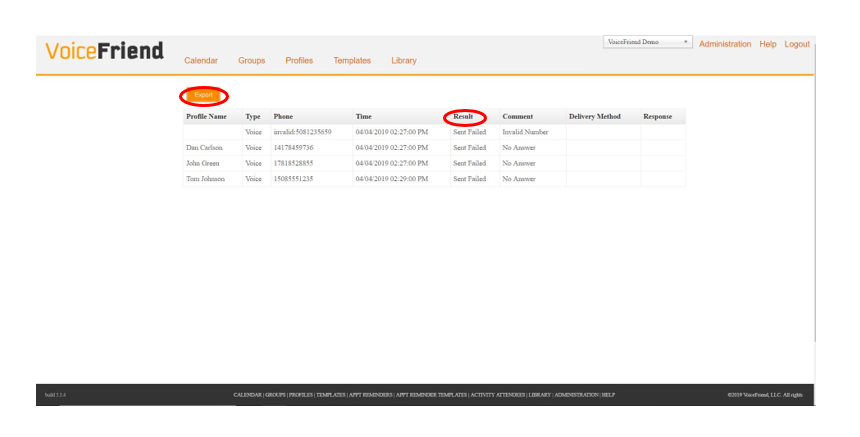This screenshot has height=437, width=860.
Task: Open the APPT REMINDERS footer link
Action: click(x=371, y=395)
